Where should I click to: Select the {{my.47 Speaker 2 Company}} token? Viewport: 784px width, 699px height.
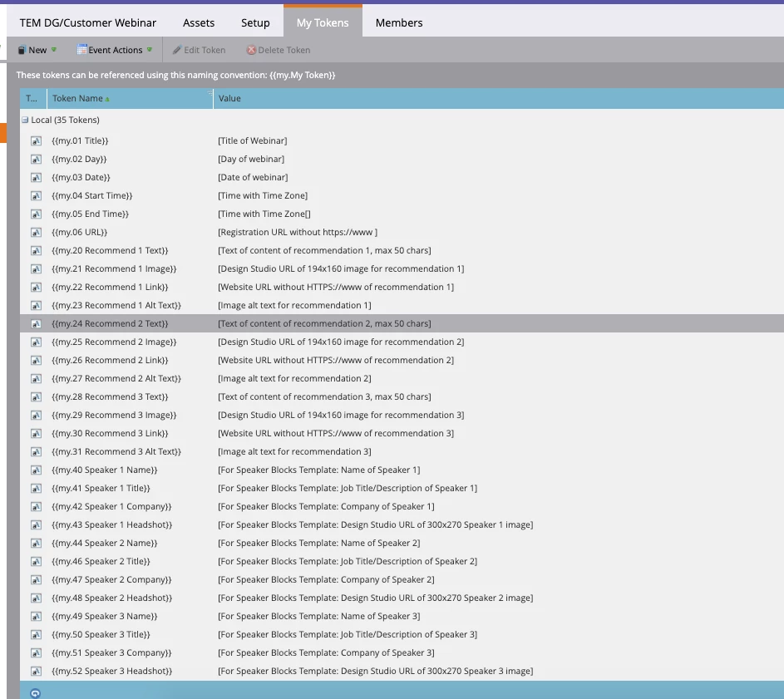[x=111, y=580]
